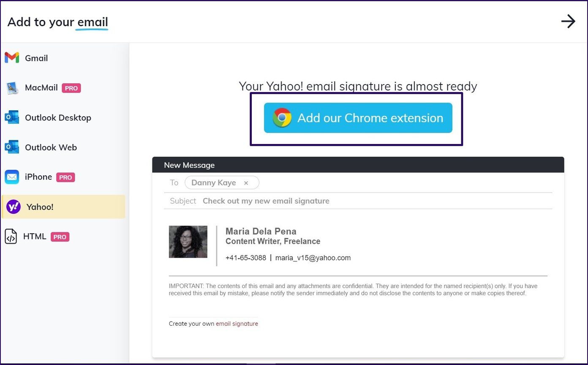The image size is (588, 365).
Task: Remove Danny Kaye recipient with the x
Action: coord(246,183)
